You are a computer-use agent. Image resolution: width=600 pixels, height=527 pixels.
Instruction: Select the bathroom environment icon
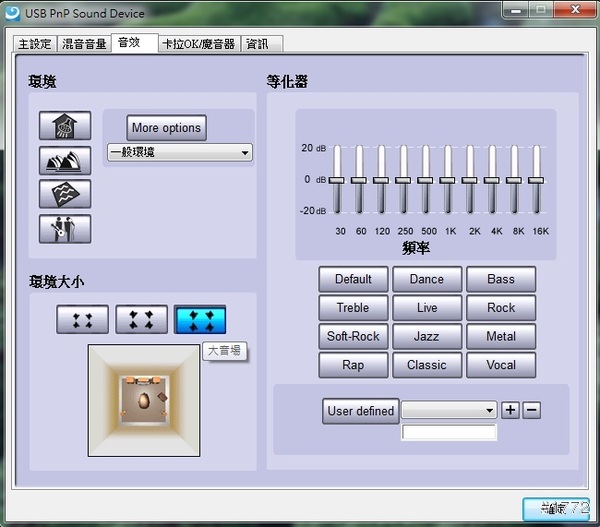65,126
